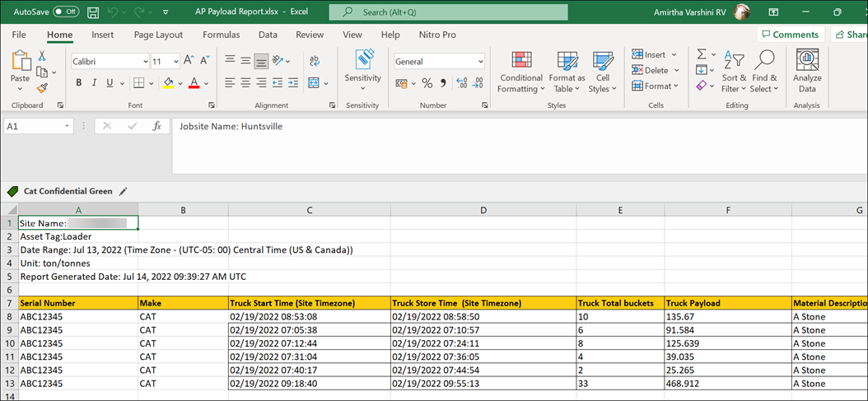Click the Format Painter brush icon

[x=42, y=87]
